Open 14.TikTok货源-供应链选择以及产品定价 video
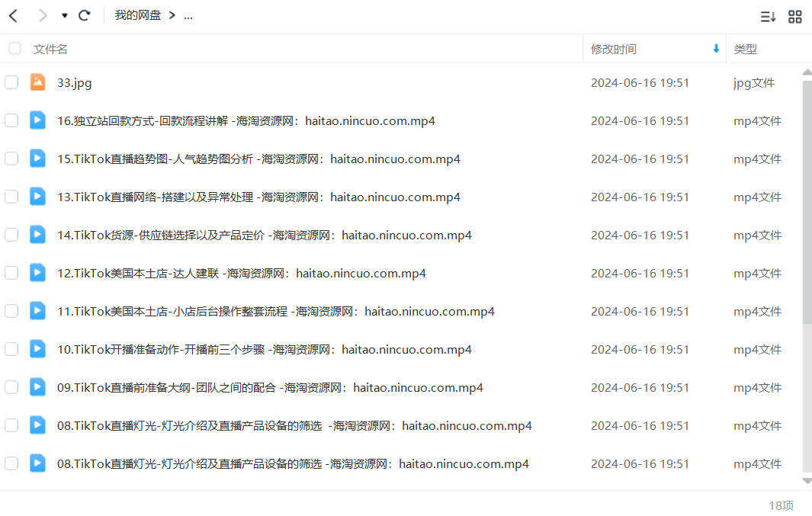This screenshot has width=812, height=516. (264, 236)
